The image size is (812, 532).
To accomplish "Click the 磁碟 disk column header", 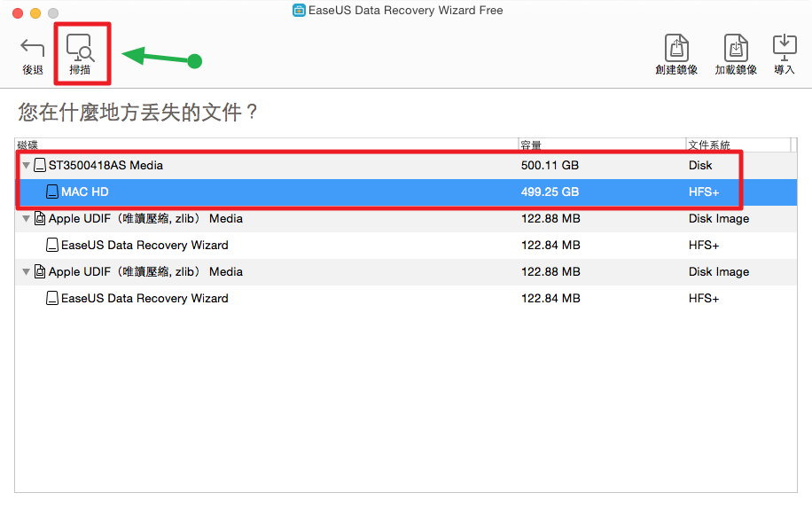I will [266, 145].
